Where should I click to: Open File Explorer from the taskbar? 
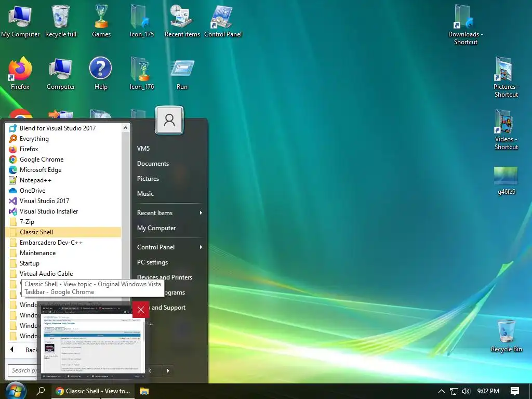pyautogui.click(x=144, y=391)
